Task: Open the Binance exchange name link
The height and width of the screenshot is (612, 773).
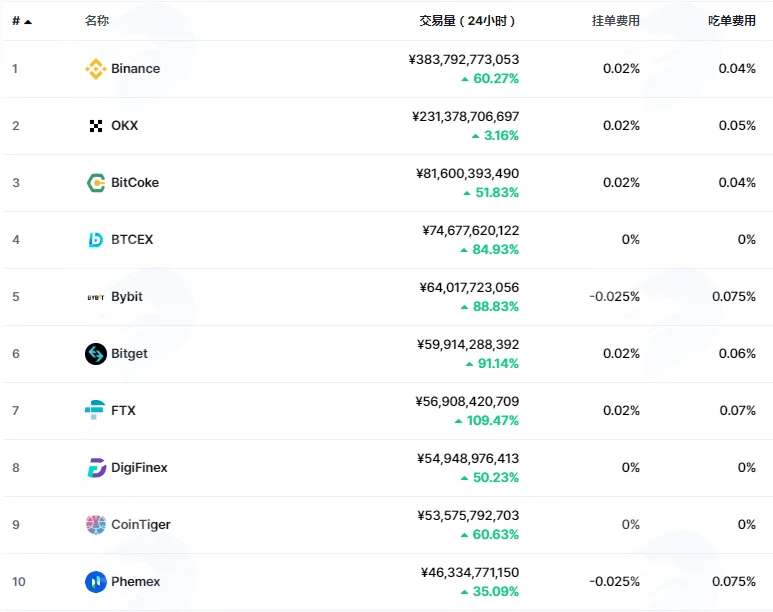Action: coord(136,69)
